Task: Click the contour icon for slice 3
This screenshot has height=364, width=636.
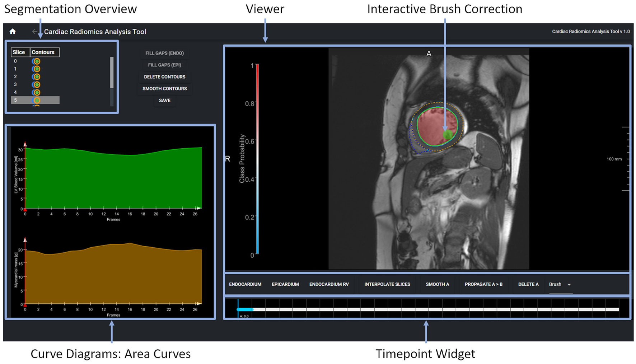Action: 36,85
